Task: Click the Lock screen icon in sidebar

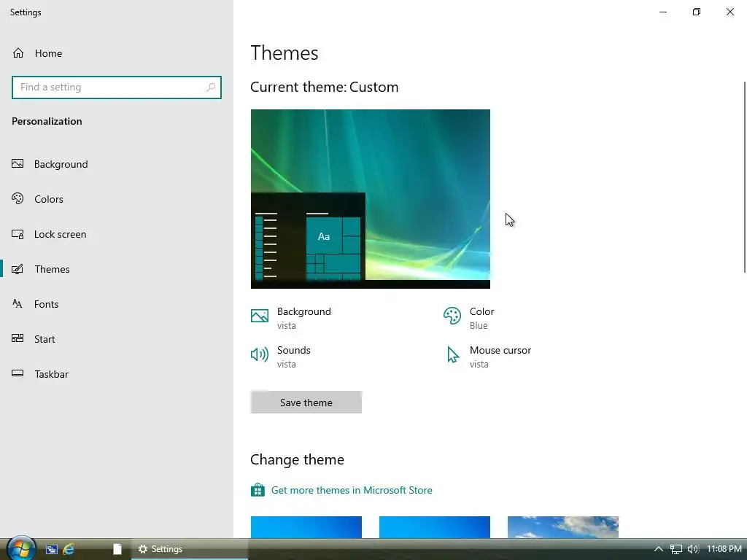Action: pos(18,234)
